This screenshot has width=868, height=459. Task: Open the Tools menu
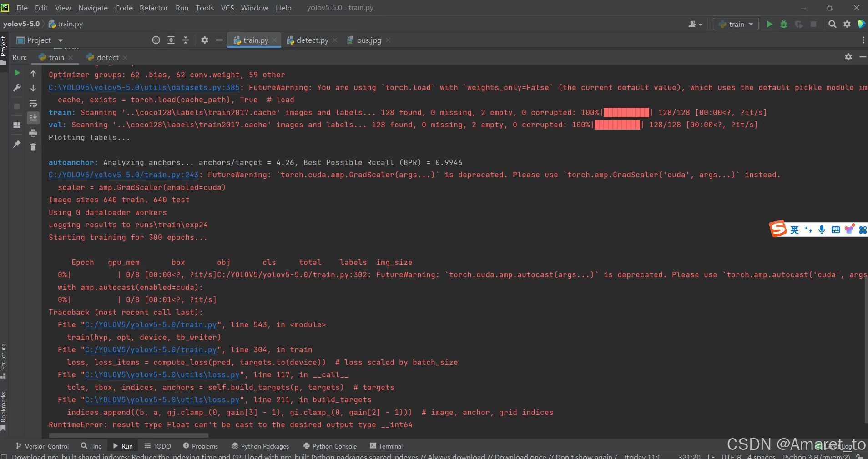point(204,8)
